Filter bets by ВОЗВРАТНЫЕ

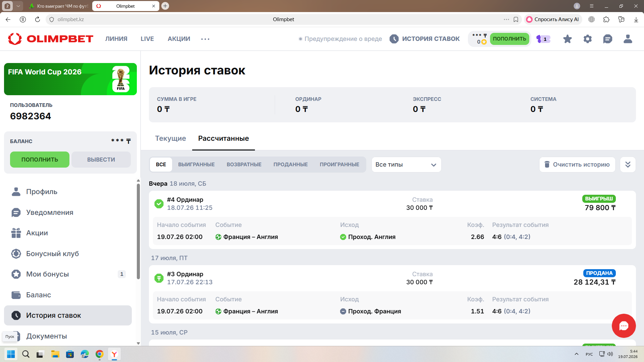(x=244, y=165)
